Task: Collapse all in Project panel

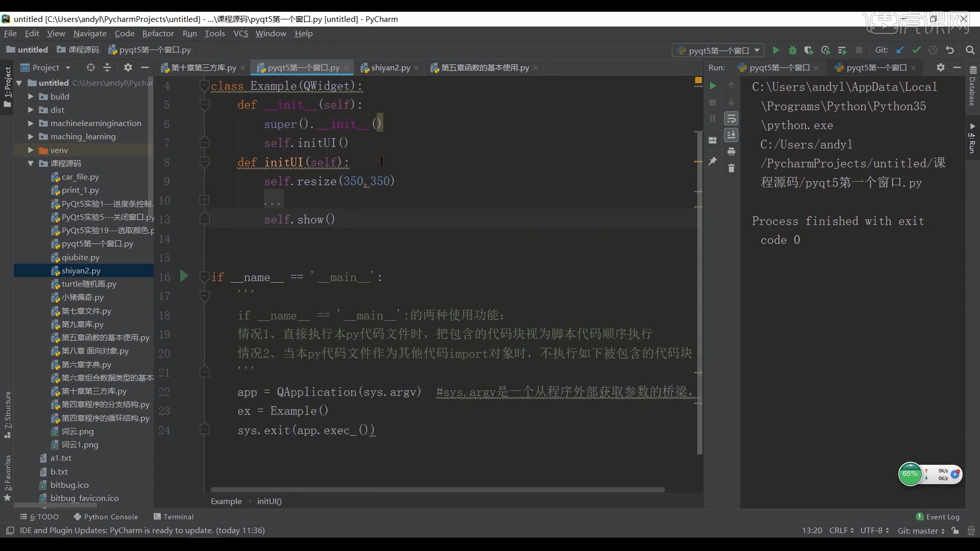Action: tap(107, 67)
